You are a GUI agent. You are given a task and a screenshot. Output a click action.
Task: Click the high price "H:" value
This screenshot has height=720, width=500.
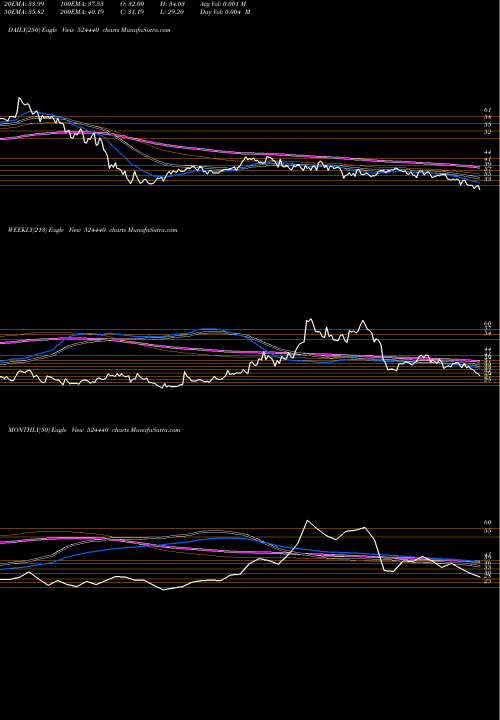pos(177,4)
